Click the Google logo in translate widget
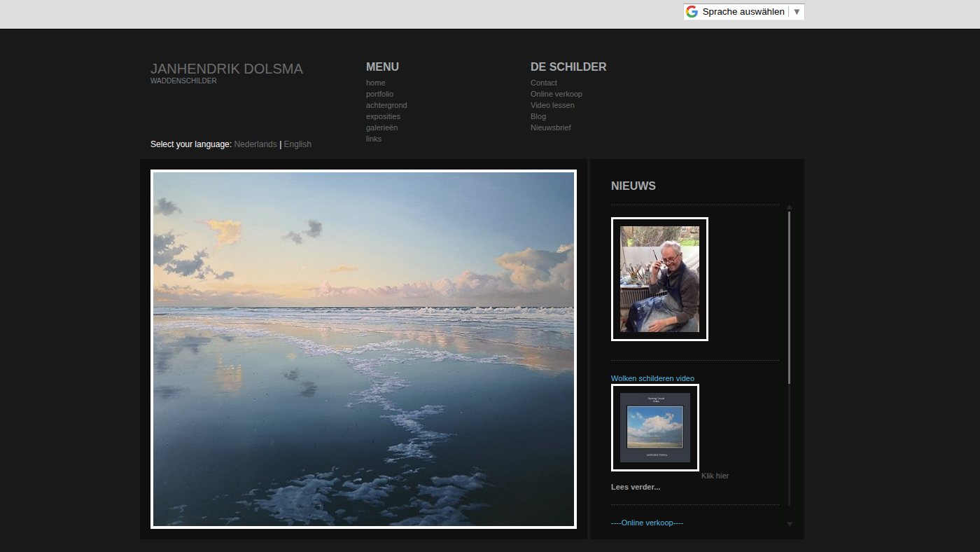The width and height of the screenshot is (980, 552). tap(692, 12)
